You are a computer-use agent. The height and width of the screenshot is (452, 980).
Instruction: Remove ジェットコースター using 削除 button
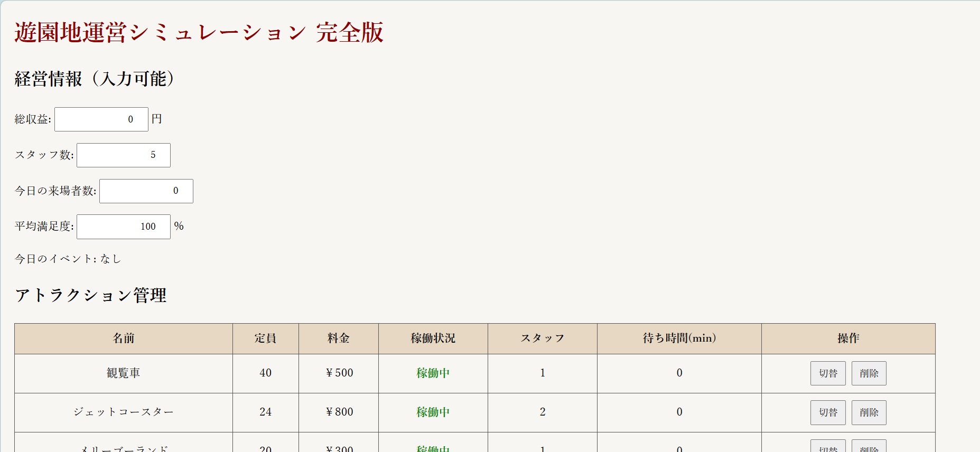[x=869, y=412]
